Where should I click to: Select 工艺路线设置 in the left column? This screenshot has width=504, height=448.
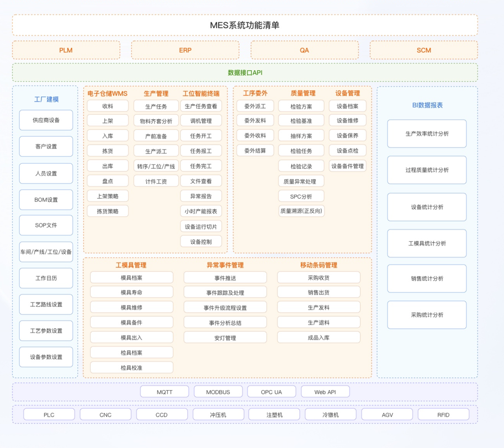[x=45, y=304]
